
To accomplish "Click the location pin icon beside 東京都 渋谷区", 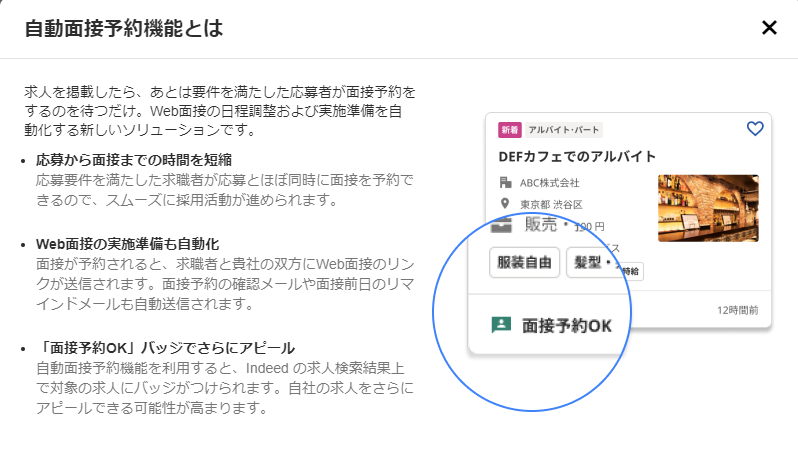I will (x=505, y=204).
